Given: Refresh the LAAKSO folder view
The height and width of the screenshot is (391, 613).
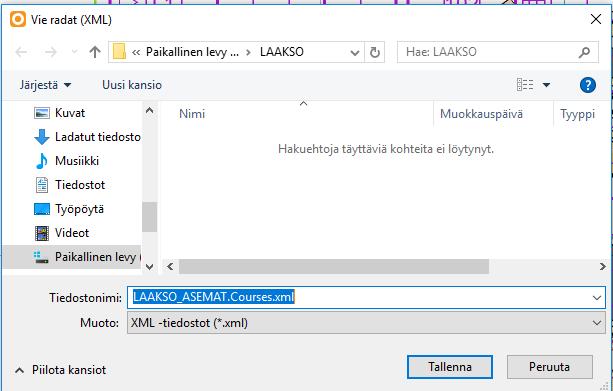Looking at the screenshot, I should point(375,52).
